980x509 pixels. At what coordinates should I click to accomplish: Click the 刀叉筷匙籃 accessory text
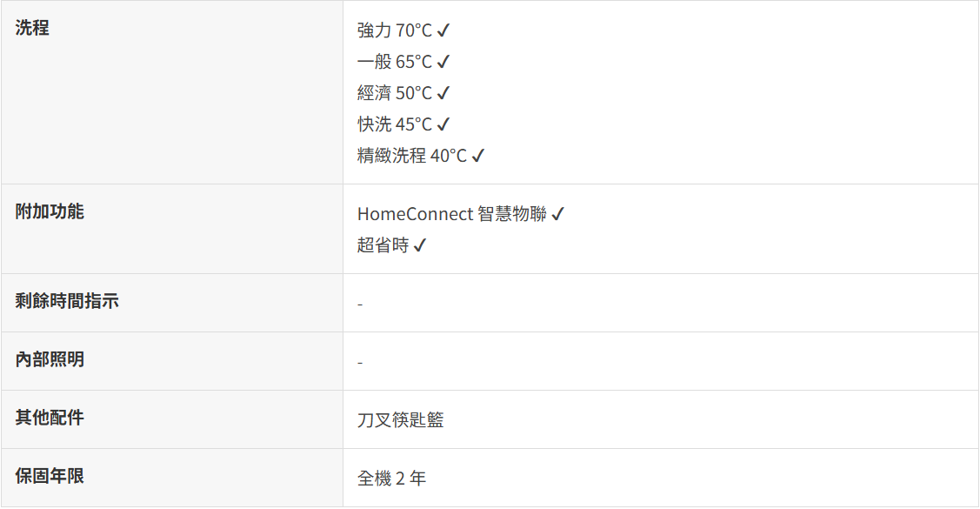400,420
